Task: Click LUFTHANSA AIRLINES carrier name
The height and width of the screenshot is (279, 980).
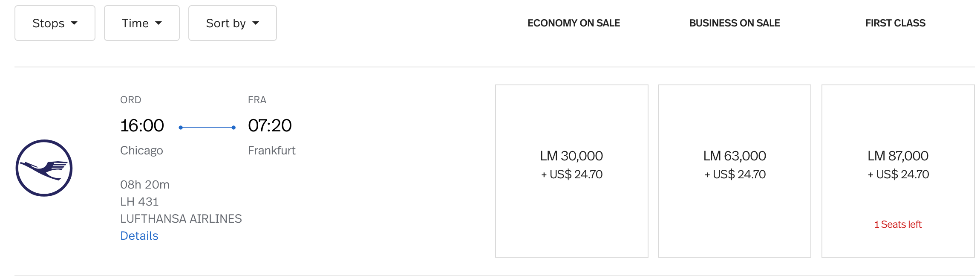Action: (x=181, y=218)
